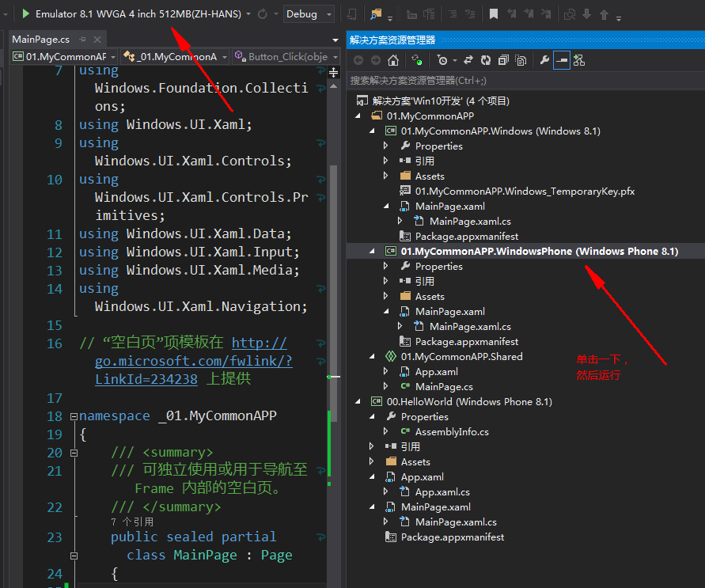Toggle pending changes filter clock icon
Viewport: 705px width, 588px height.
442,60
